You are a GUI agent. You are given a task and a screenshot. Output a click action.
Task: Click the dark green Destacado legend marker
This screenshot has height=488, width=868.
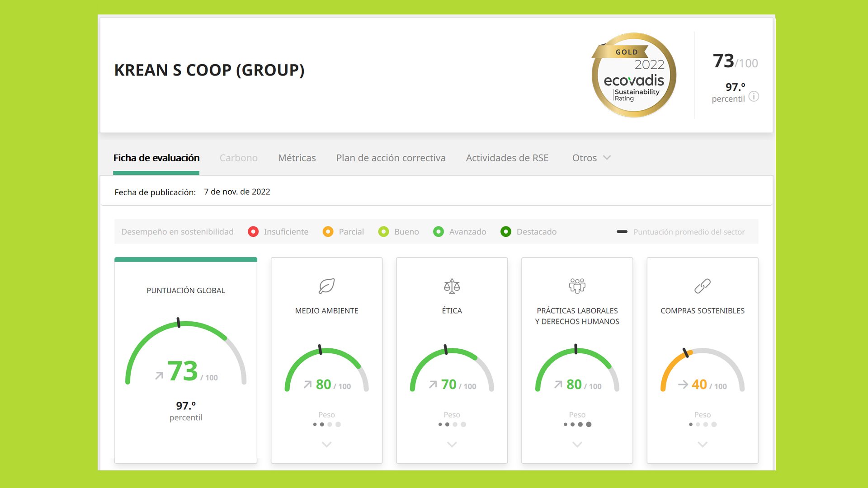coord(506,232)
